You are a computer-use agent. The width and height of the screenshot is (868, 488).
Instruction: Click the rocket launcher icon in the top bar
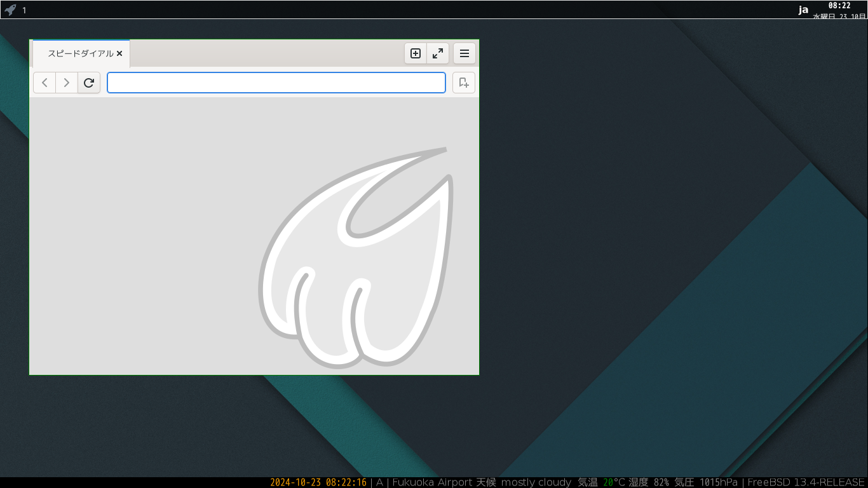(10, 10)
